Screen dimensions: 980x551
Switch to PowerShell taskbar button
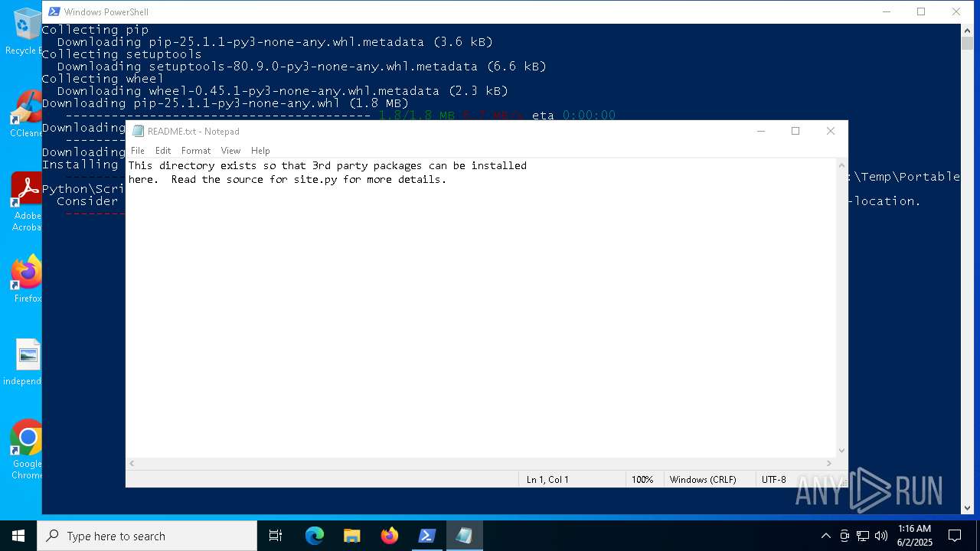coord(426,536)
